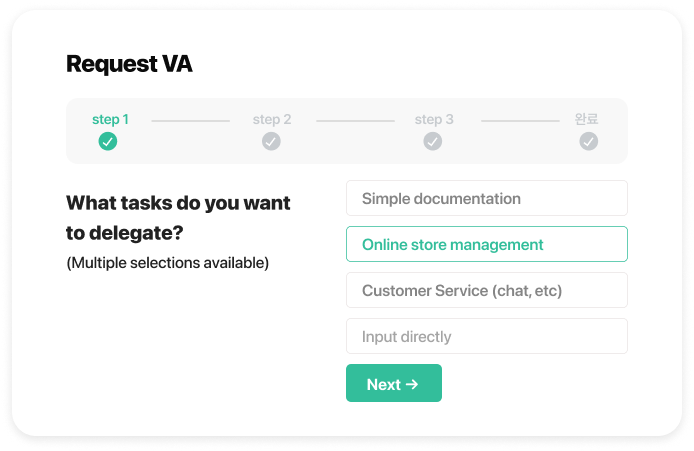Click the green step 1 checkmark icon
The height and width of the screenshot is (451, 694).
coord(108,142)
